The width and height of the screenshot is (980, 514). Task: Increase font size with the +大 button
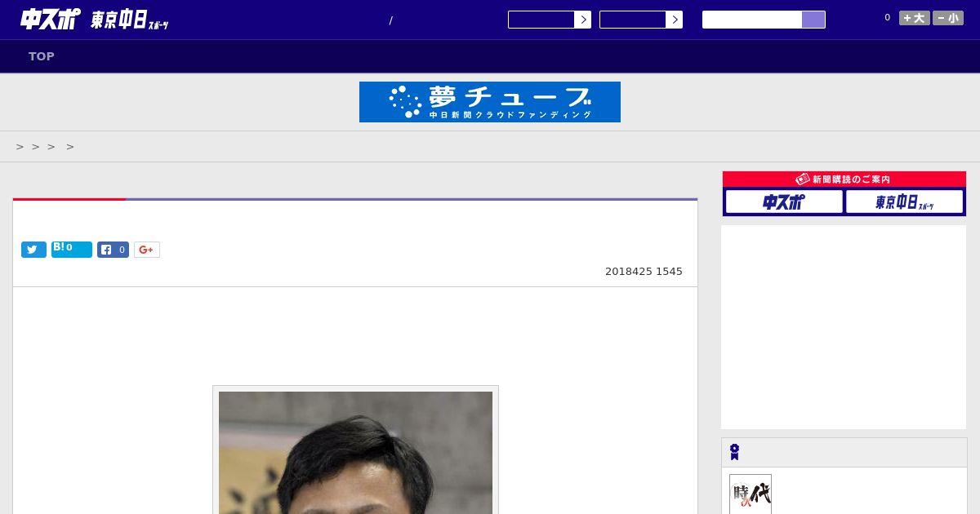tap(915, 18)
